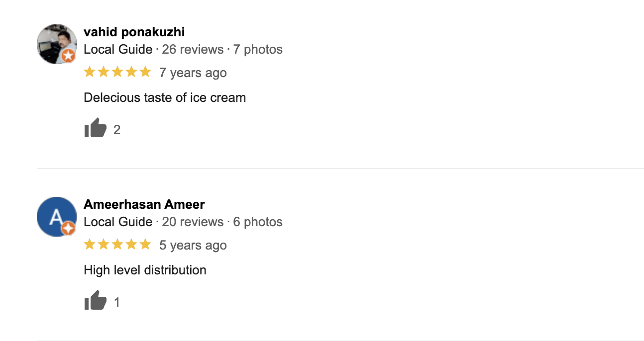Open Ameerhasan Ameer's blue 'A' avatar
This screenshot has height=341, width=644.
pyautogui.click(x=55, y=216)
